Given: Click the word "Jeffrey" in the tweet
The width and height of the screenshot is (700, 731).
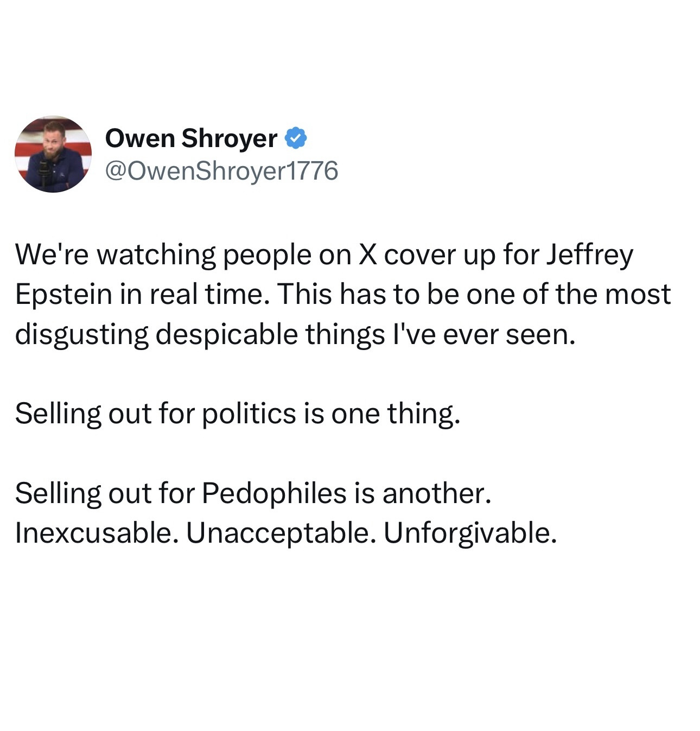Looking at the screenshot, I should pyautogui.click(x=589, y=255).
